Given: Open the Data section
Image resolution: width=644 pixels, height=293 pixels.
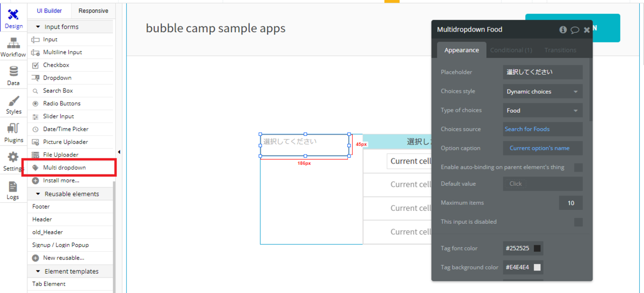Looking at the screenshot, I should pos(13,76).
